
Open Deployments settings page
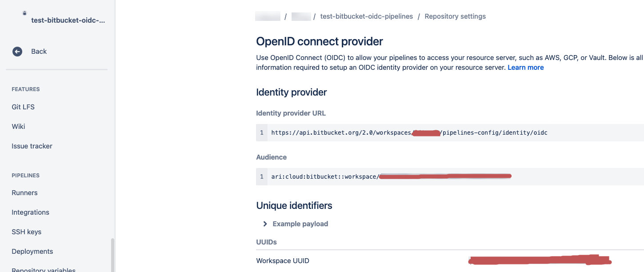pyautogui.click(x=32, y=252)
